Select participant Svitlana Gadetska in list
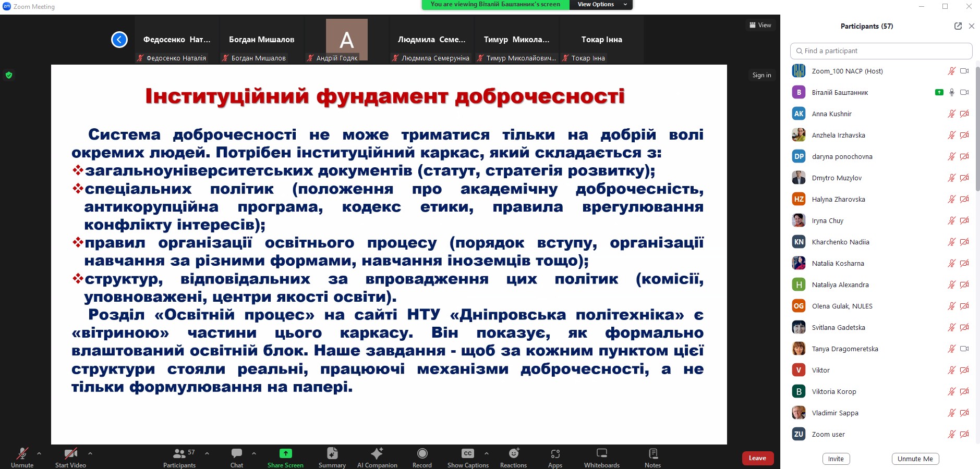Image resolution: width=980 pixels, height=469 pixels. coord(881,327)
